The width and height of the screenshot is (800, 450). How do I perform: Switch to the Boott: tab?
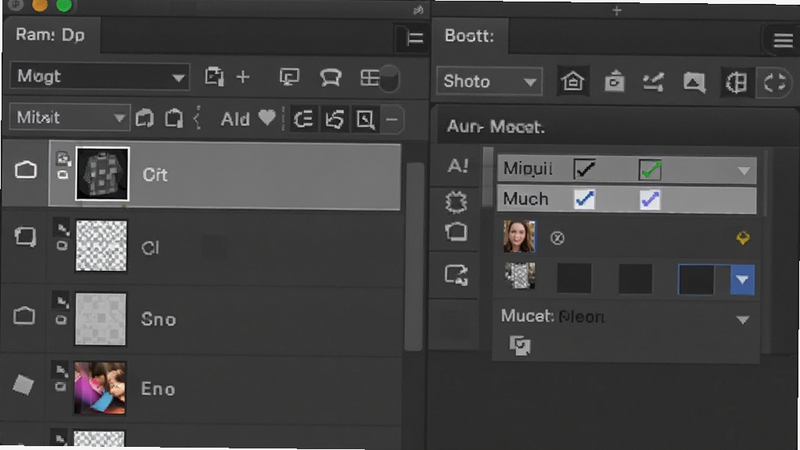(x=469, y=36)
